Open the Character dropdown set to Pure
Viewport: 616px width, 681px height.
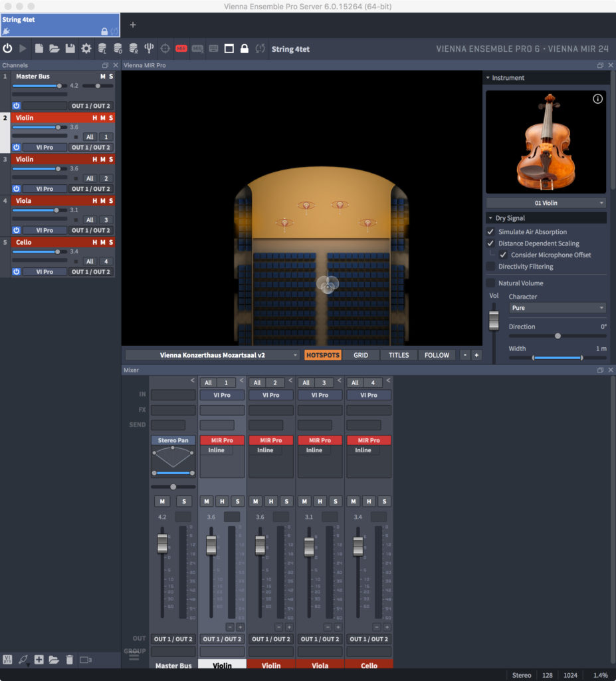click(x=557, y=308)
